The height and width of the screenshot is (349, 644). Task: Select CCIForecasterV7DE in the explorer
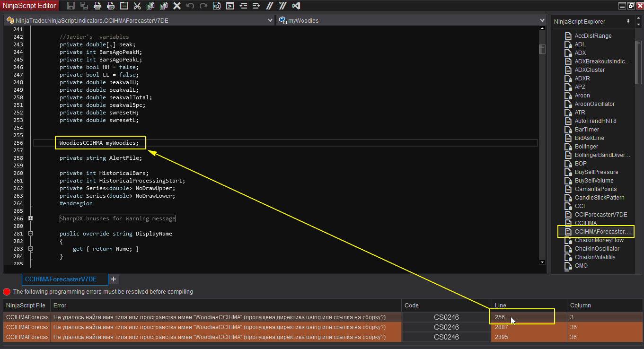pos(601,215)
